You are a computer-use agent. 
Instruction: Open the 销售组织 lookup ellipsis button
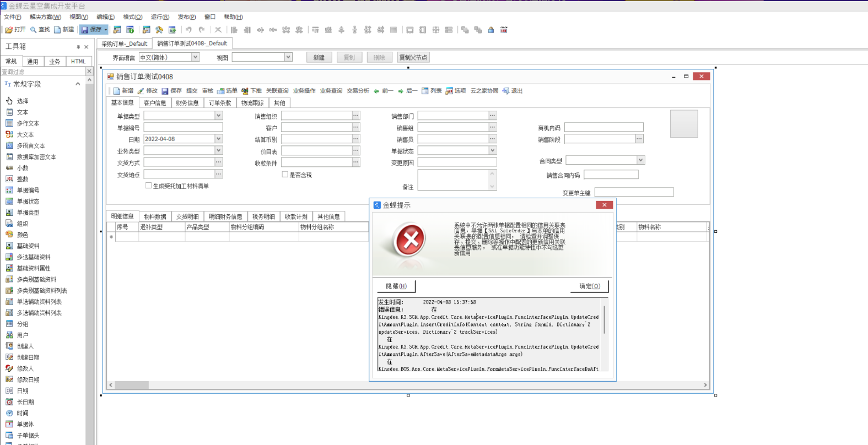pyautogui.click(x=356, y=116)
